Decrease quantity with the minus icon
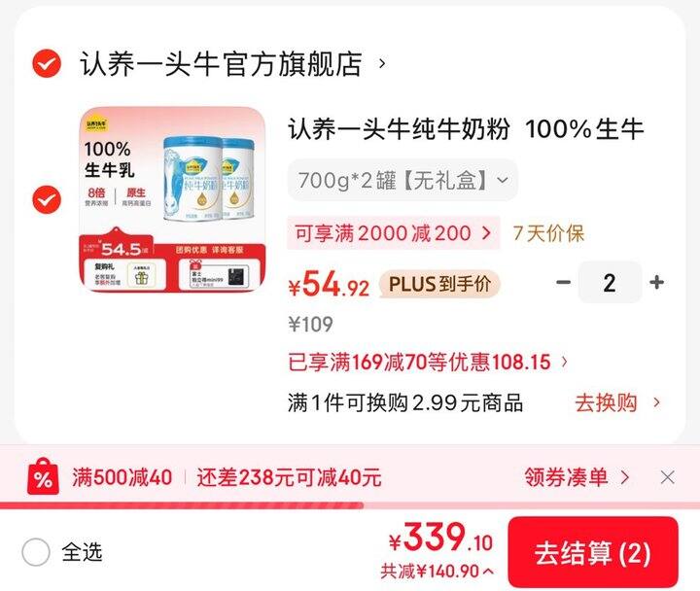Image resolution: width=700 pixels, height=591 pixels. 563,282
